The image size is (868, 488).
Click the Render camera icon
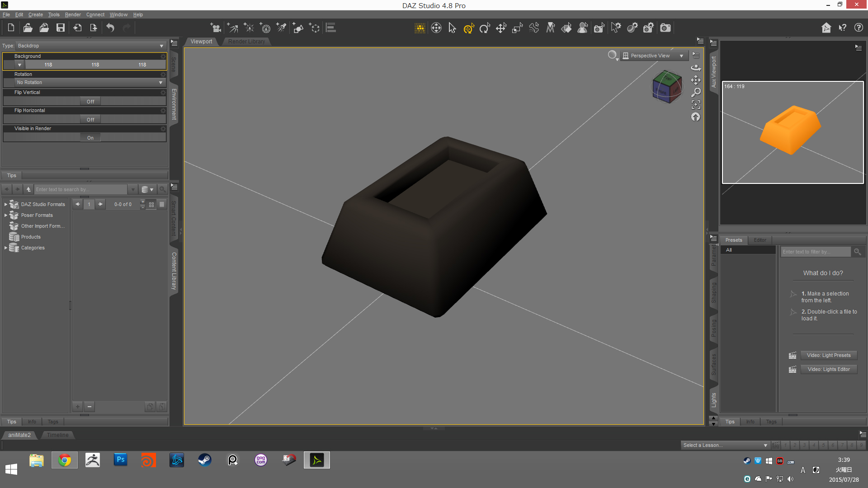(665, 28)
